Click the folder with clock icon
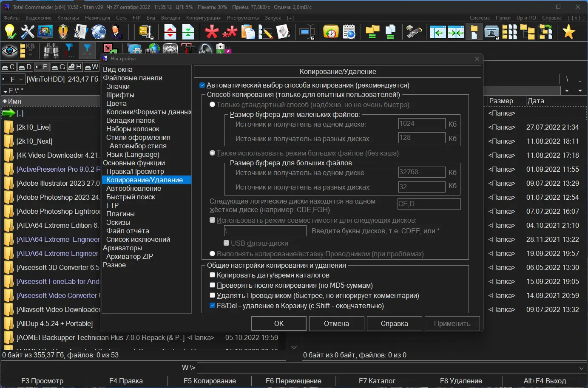Screen dimensions: 588x388 click(331, 32)
